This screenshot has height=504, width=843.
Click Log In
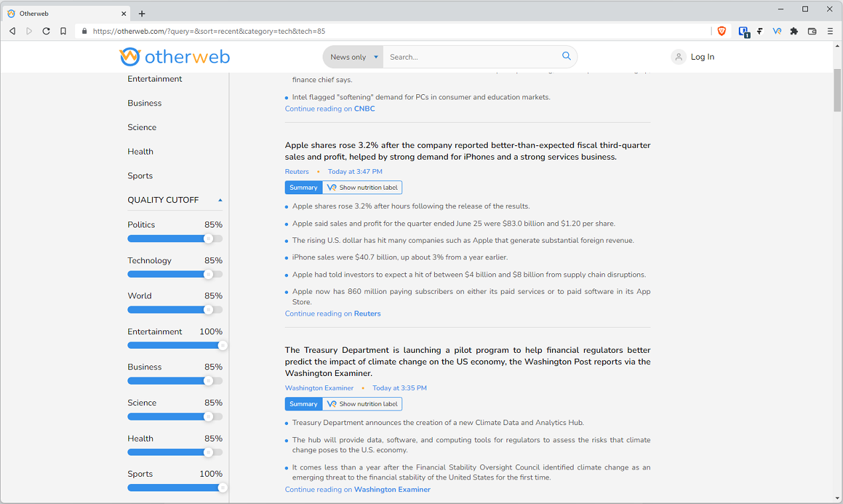702,57
